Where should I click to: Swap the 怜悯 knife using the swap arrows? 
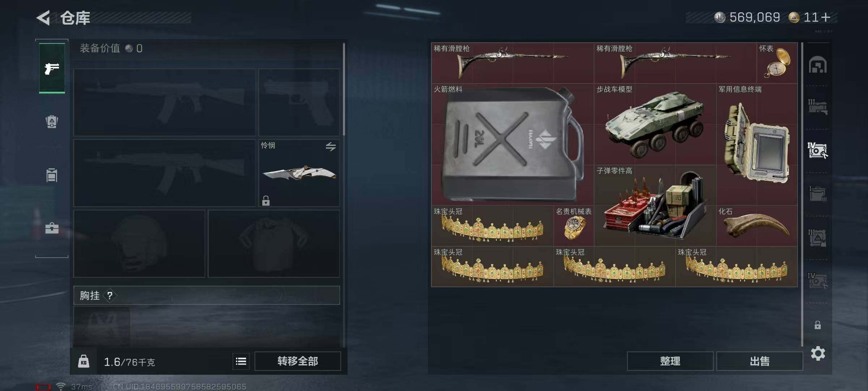(331, 147)
